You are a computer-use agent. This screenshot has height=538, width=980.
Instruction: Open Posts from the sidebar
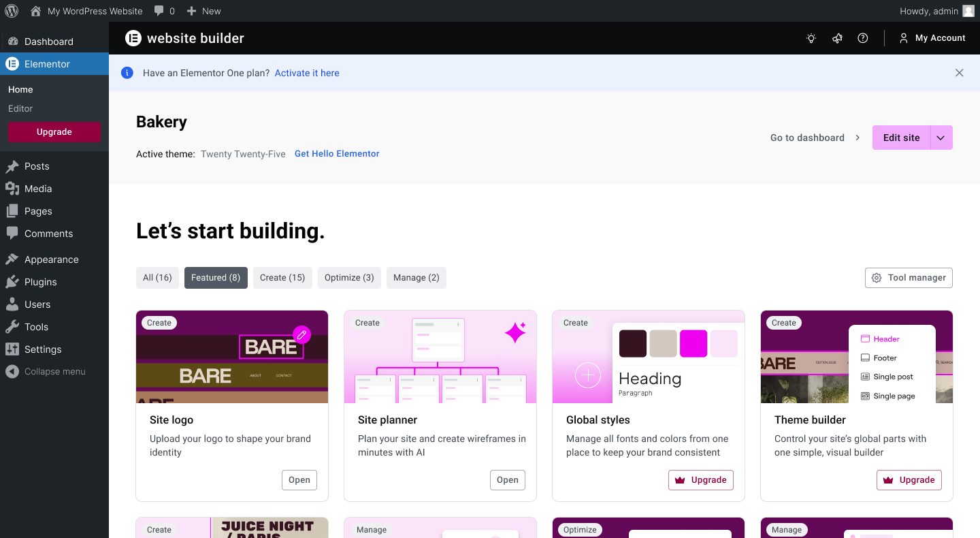(x=54, y=166)
